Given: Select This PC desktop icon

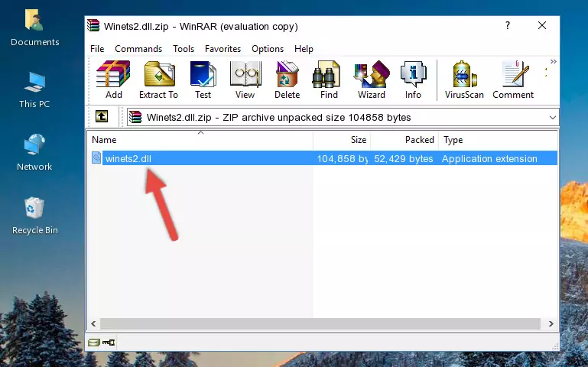Looking at the screenshot, I should tap(34, 90).
